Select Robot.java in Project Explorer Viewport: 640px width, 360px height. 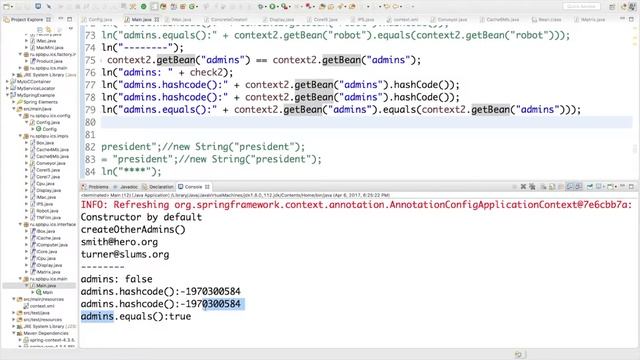point(47,211)
